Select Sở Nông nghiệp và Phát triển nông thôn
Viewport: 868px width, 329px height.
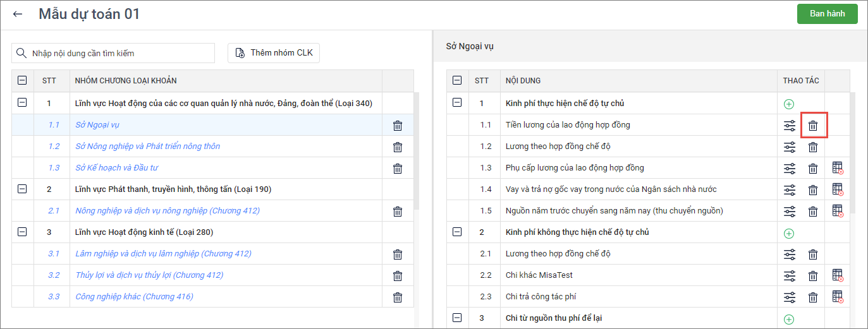tap(147, 147)
